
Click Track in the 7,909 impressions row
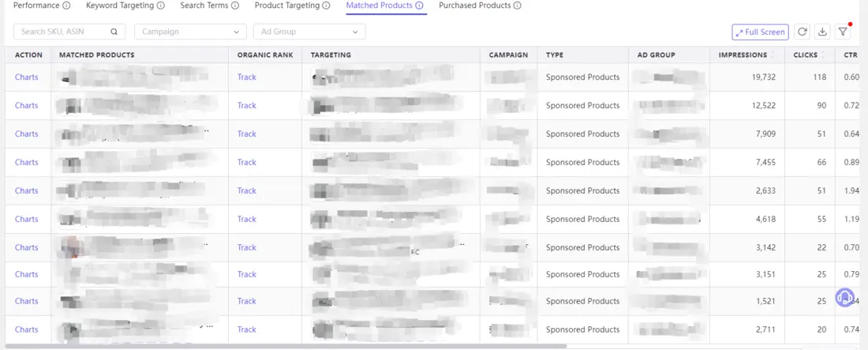[x=247, y=134]
